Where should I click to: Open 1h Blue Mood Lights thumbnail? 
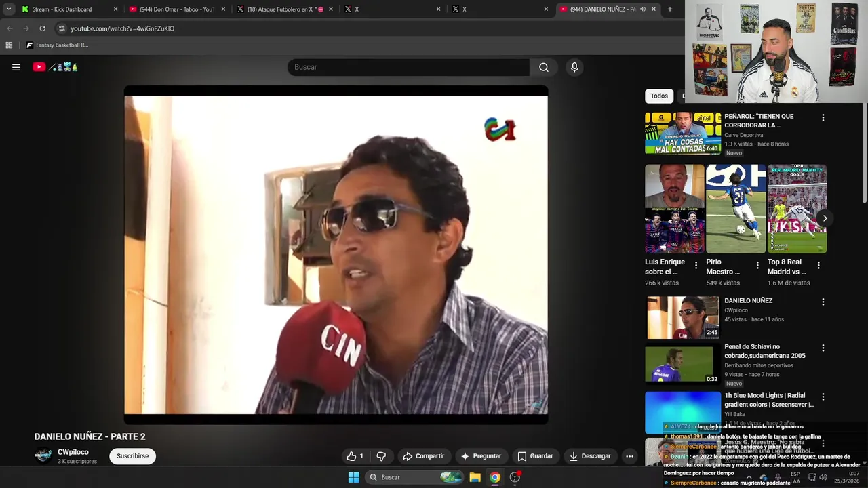[683, 412]
